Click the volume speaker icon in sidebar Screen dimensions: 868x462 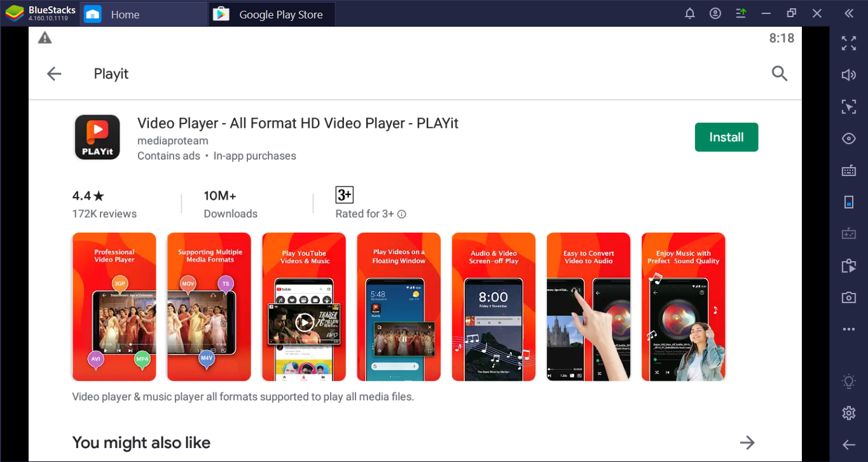849,75
